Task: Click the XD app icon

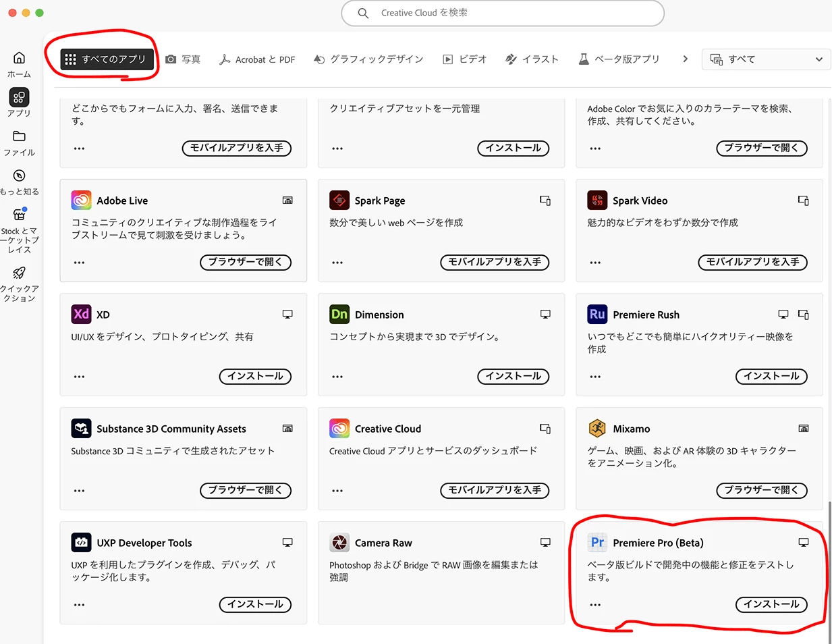Action: (81, 315)
